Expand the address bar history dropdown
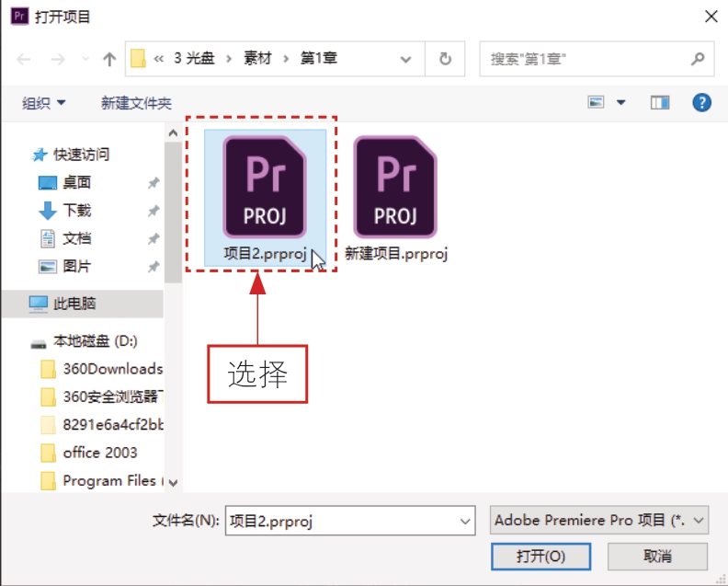Image resolution: width=728 pixels, height=586 pixels. (x=405, y=59)
